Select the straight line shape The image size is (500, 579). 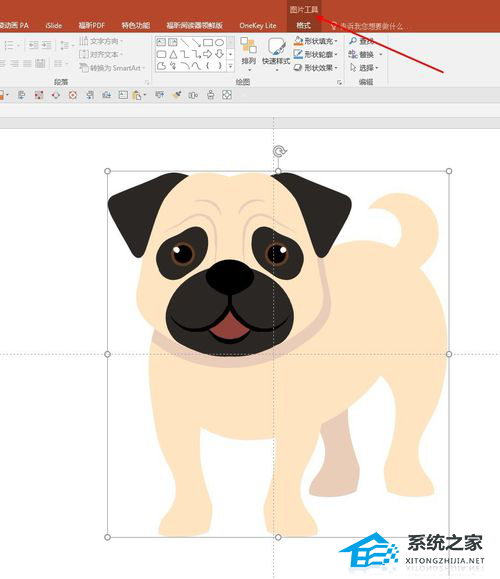click(x=185, y=42)
